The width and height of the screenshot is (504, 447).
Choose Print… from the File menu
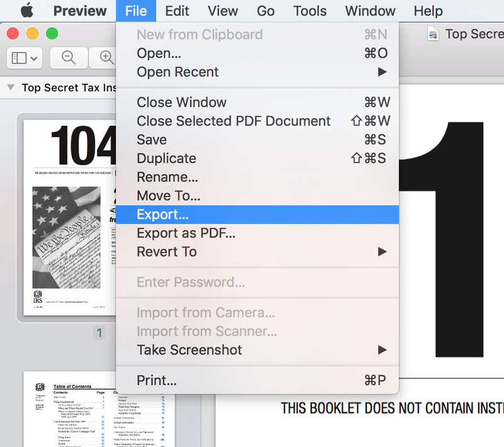pos(257,380)
